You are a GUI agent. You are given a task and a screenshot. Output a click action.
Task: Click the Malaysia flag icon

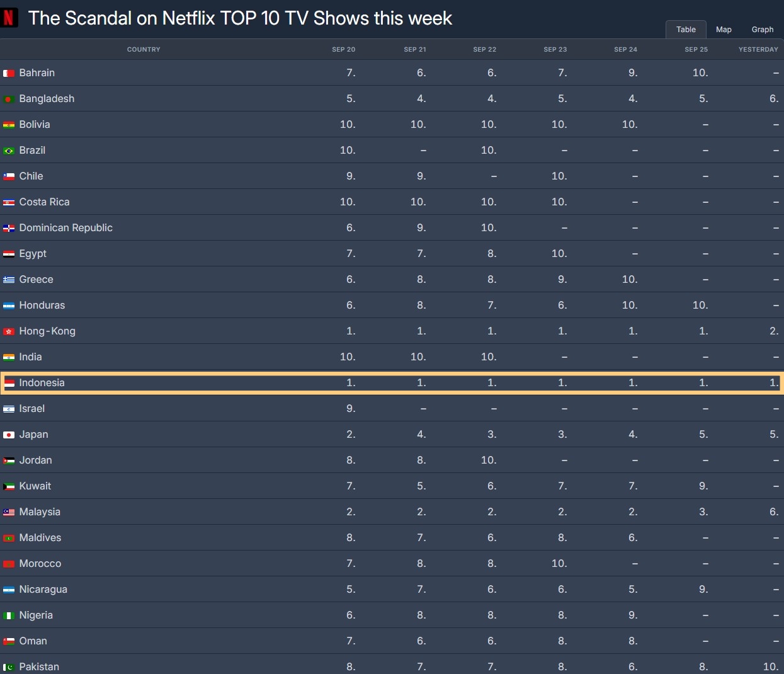click(x=9, y=513)
